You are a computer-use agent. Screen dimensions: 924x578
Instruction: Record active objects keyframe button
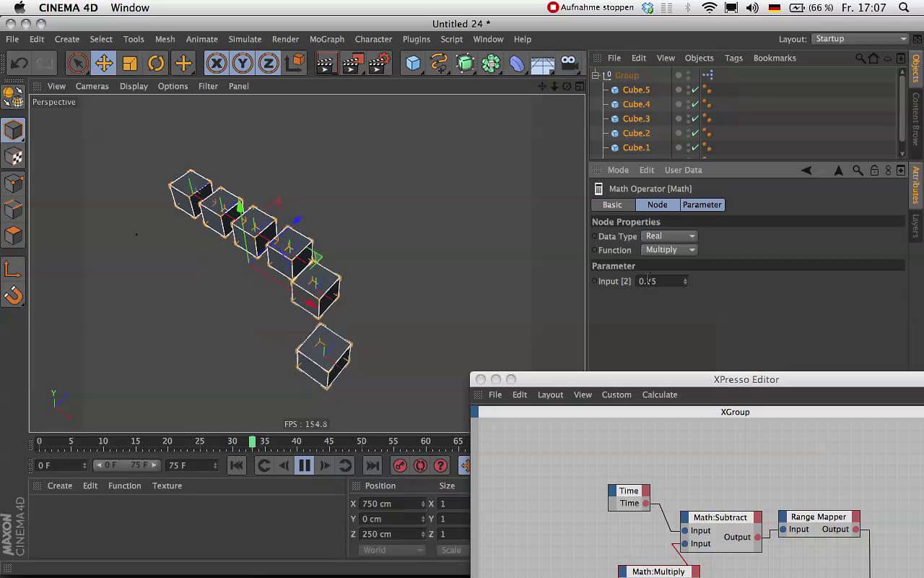[400, 465]
